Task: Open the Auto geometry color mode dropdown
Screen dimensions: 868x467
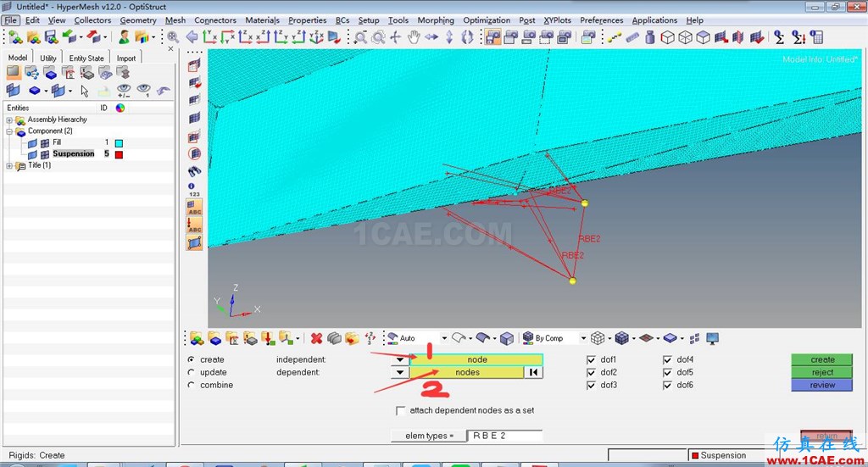Action: click(444, 338)
